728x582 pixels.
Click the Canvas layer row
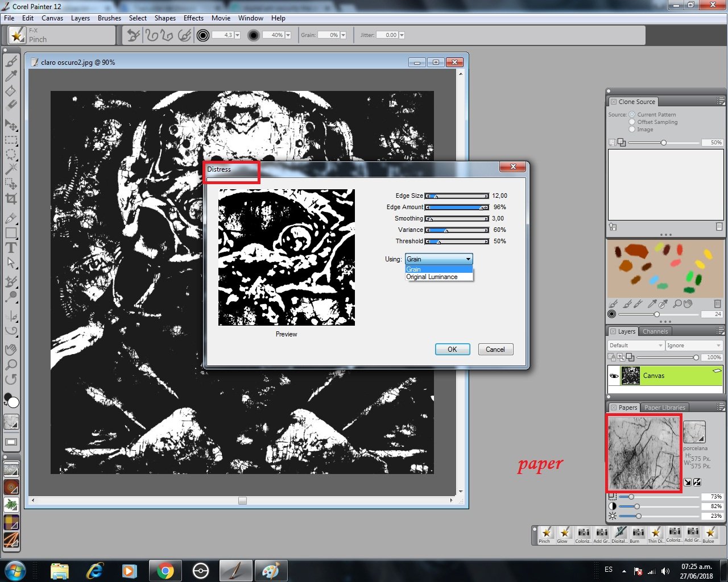pos(665,376)
